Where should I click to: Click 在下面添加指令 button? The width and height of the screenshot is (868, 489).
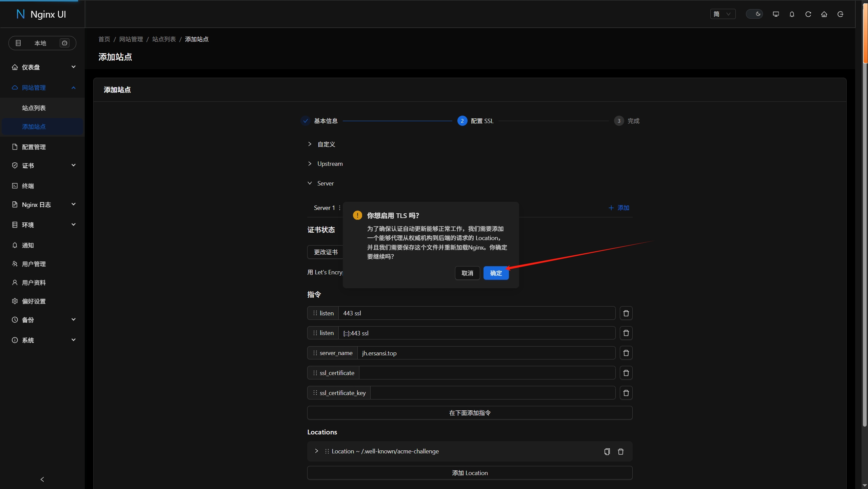[x=470, y=413]
